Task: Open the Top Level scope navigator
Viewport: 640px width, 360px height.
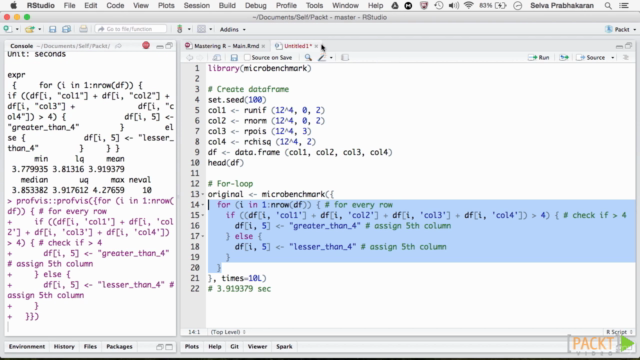Action: coord(228,332)
